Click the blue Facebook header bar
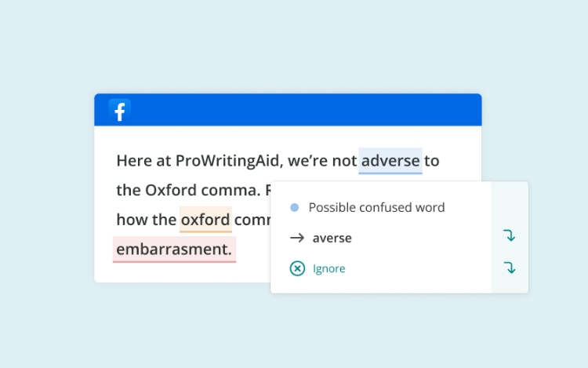The image size is (588, 368). tap(288, 110)
